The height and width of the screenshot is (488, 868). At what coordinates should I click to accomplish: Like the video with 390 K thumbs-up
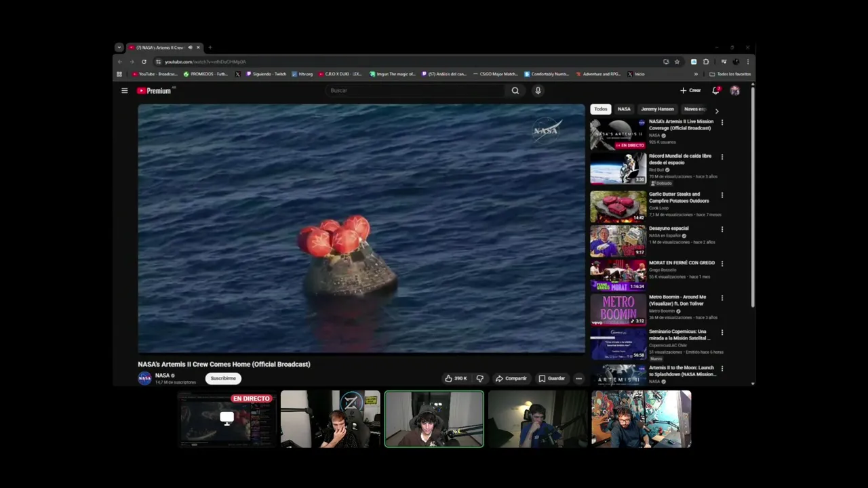[456, 378]
